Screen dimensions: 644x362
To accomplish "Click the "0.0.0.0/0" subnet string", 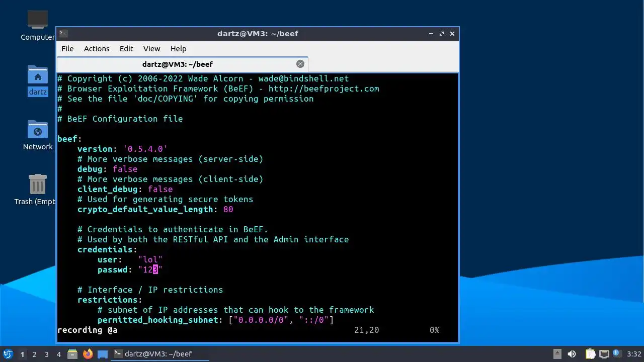I will tap(261, 320).
